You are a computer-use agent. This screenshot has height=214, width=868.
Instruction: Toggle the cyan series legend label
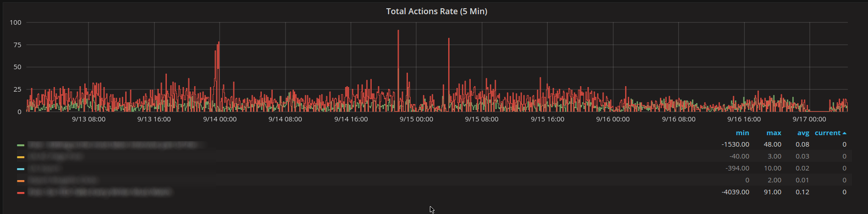pos(44,169)
